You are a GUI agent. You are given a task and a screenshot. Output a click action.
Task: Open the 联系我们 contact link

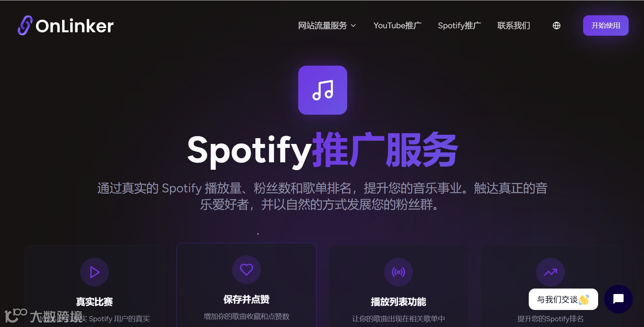point(514,26)
